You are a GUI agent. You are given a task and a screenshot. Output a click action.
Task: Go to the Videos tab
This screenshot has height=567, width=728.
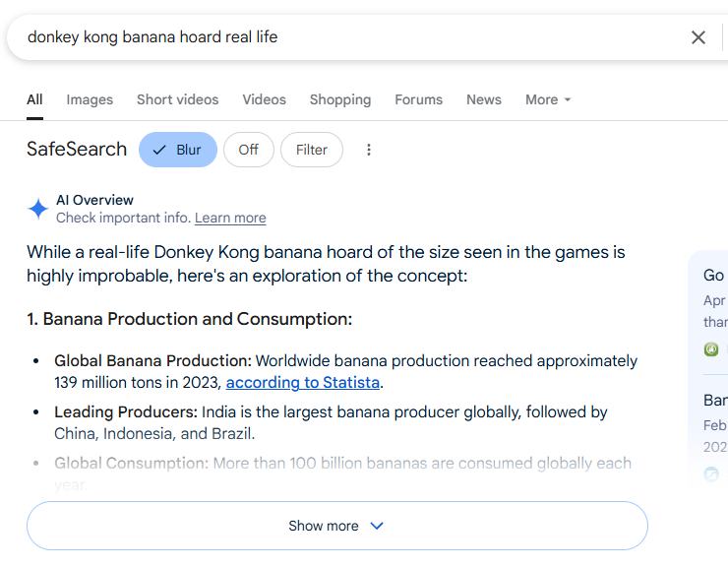[x=264, y=99]
